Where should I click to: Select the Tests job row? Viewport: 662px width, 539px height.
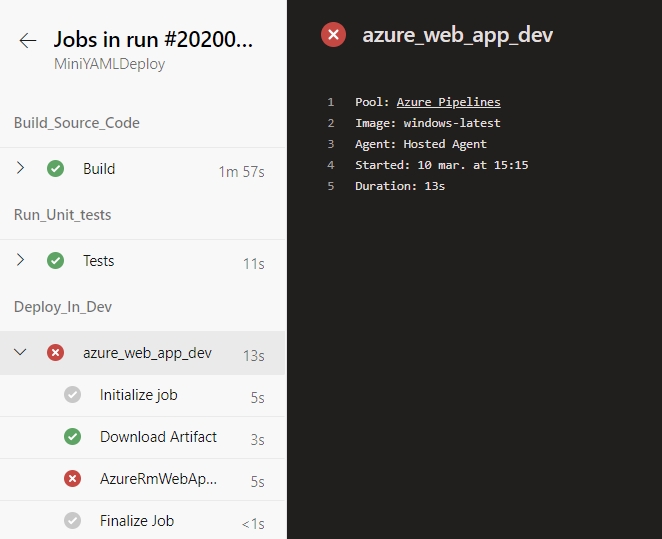[x=143, y=261]
